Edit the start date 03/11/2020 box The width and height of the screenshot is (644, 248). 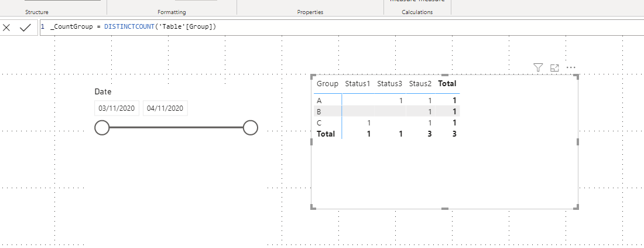click(x=117, y=108)
